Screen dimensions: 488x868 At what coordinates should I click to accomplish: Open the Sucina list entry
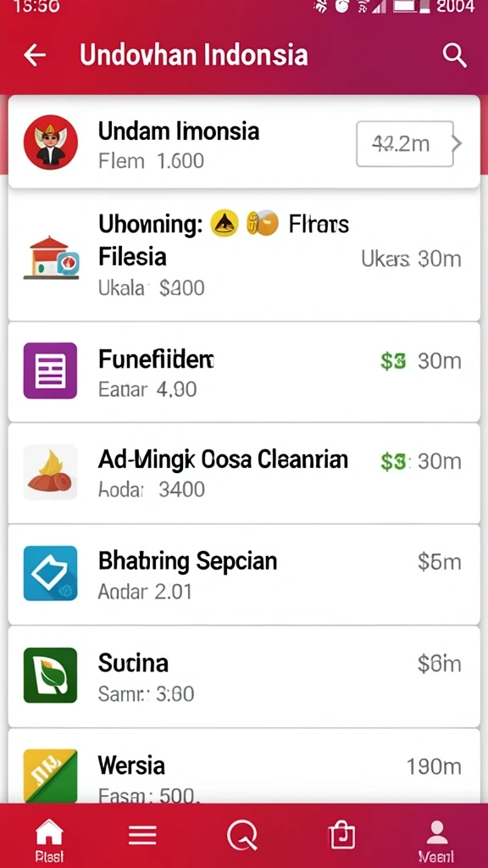click(244, 676)
